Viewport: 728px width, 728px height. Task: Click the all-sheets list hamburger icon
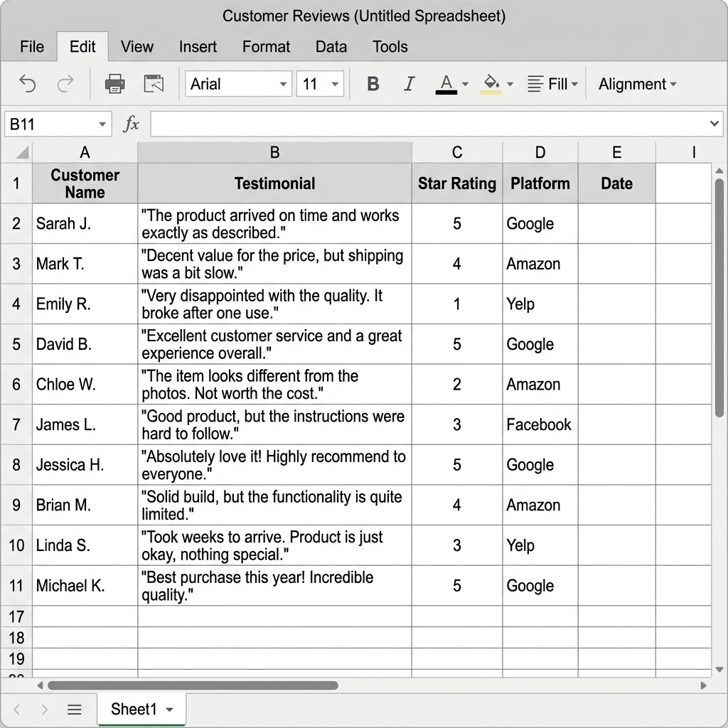(74, 710)
